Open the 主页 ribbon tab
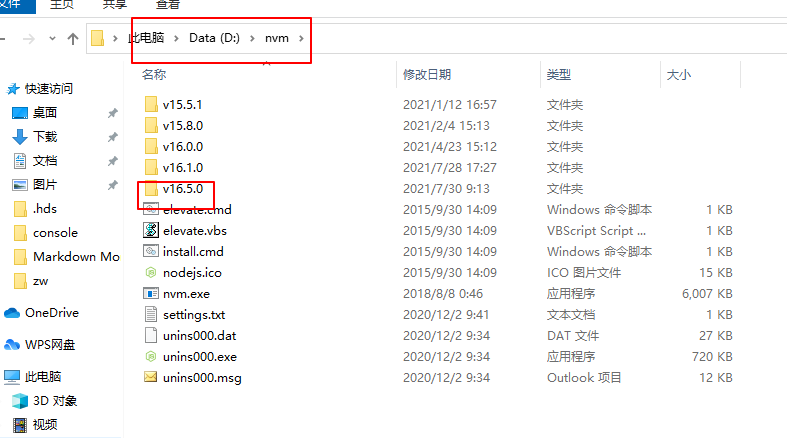Image resolution: width=787 pixels, height=438 pixels. click(x=62, y=5)
